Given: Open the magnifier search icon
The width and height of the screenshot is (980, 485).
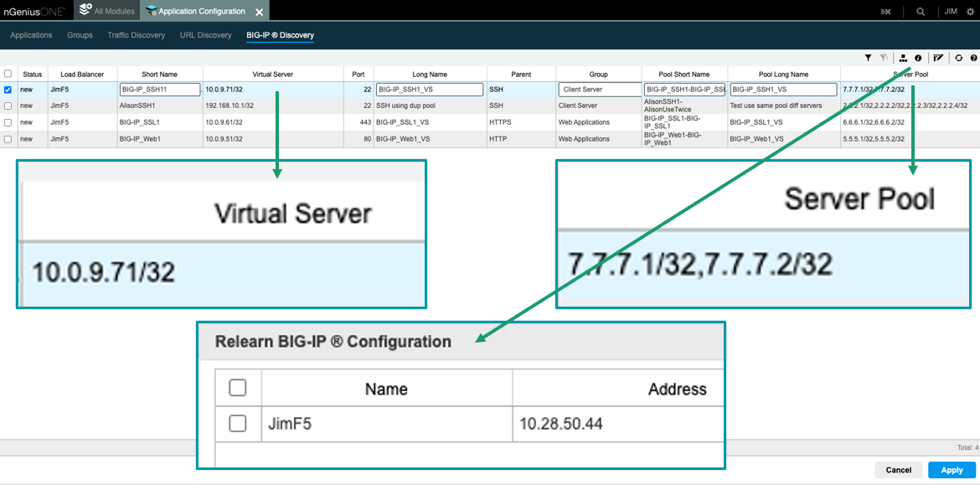Looking at the screenshot, I should (921, 11).
